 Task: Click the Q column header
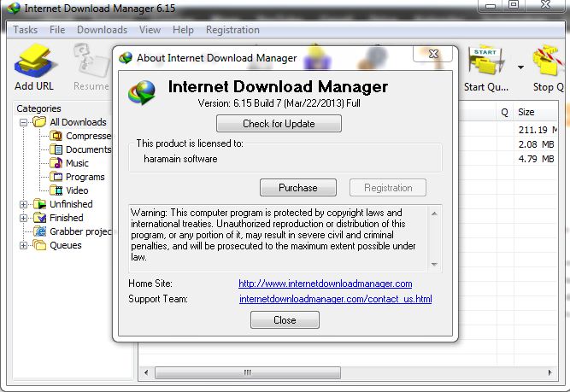pyautogui.click(x=504, y=112)
